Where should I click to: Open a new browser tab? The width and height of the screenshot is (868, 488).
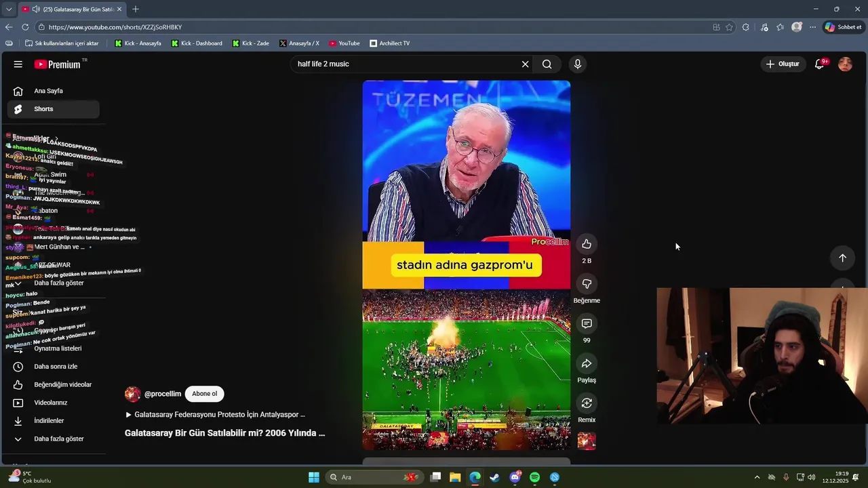(136, 9)
